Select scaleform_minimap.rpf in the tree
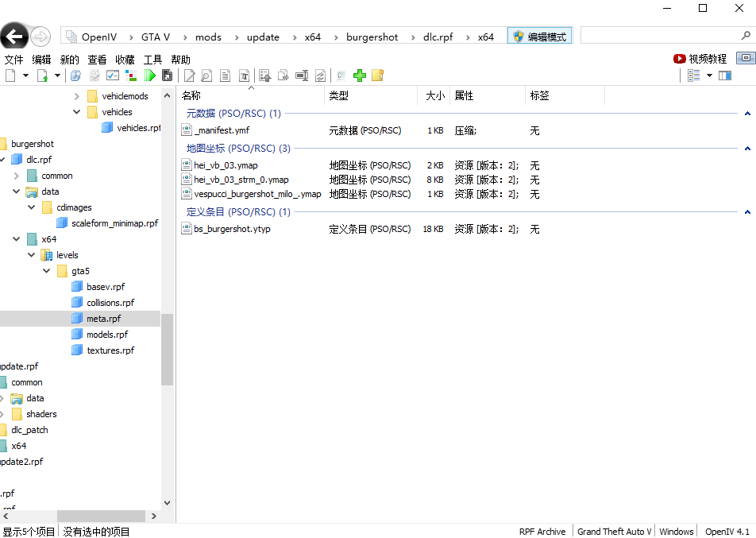Image resolution: width=756 pixels, height=538 pixels. [x=114, y=223]
